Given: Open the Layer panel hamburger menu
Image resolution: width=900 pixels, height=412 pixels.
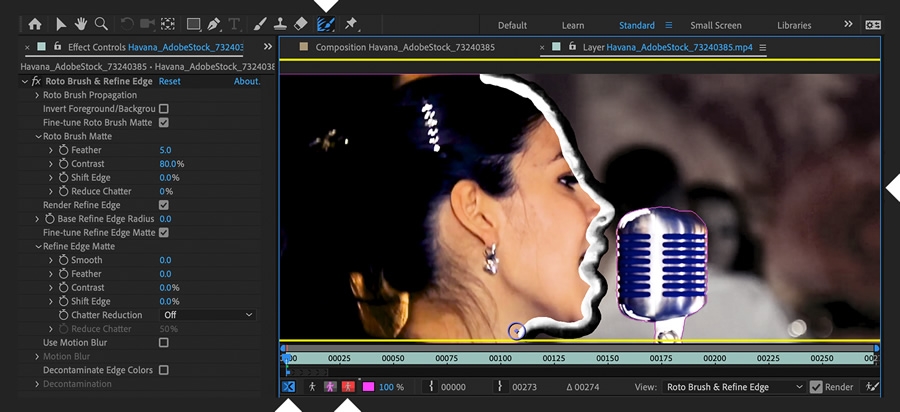Looking at the screenshot, I should pos(762,48).
